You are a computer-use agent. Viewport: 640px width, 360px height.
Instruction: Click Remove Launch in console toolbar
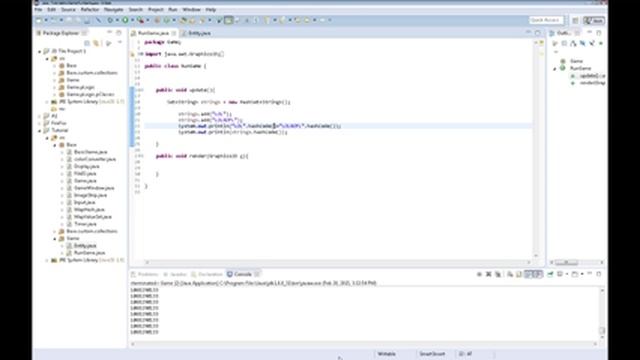[x=489, y=274]
